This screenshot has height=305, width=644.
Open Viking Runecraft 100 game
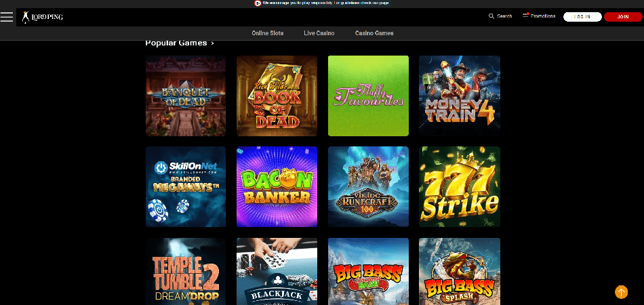pos(368,186)
